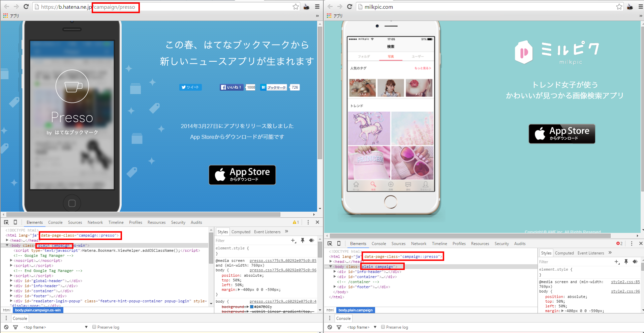
Task: Bookmark star in left hatena browser window
Action: pyautogui.click(x=296, y=7)
